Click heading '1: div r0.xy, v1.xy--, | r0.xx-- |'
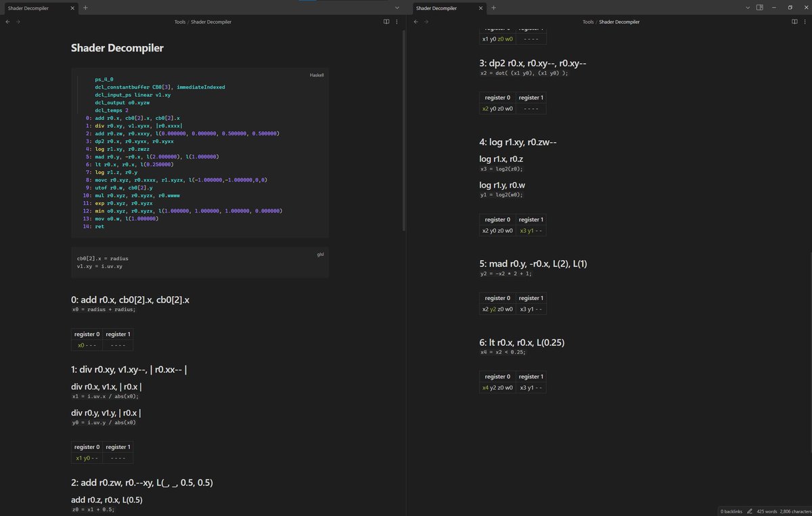The height and width of the screenshot is (516, 812). (x=129, y=370)
